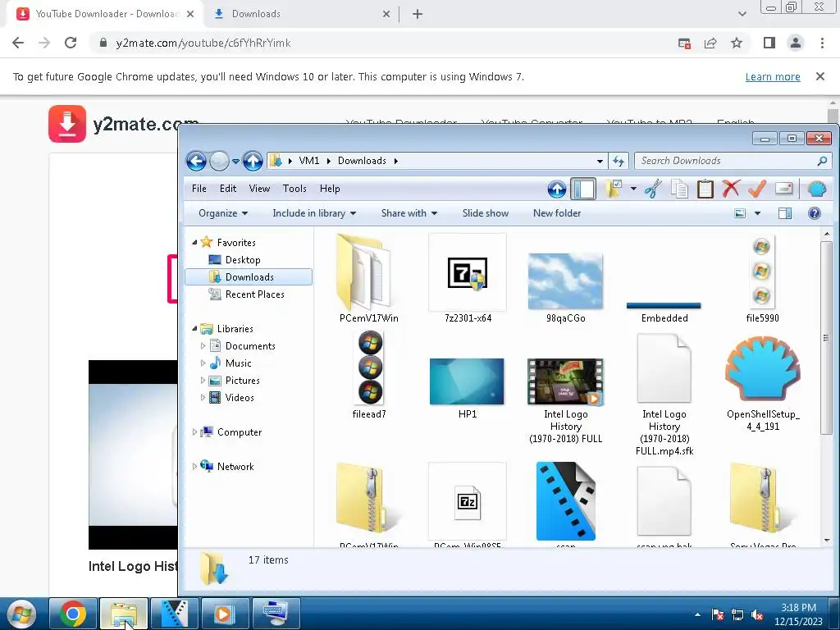Viewport: 840px width, 630px height.
Task: Open a new Chrome tab
Action: [418, 14]
